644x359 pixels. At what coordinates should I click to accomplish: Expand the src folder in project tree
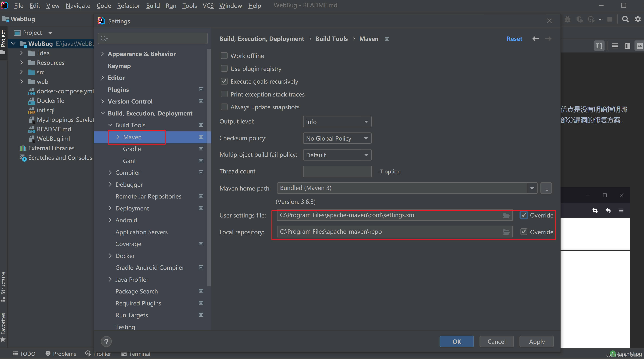[21, 72]
